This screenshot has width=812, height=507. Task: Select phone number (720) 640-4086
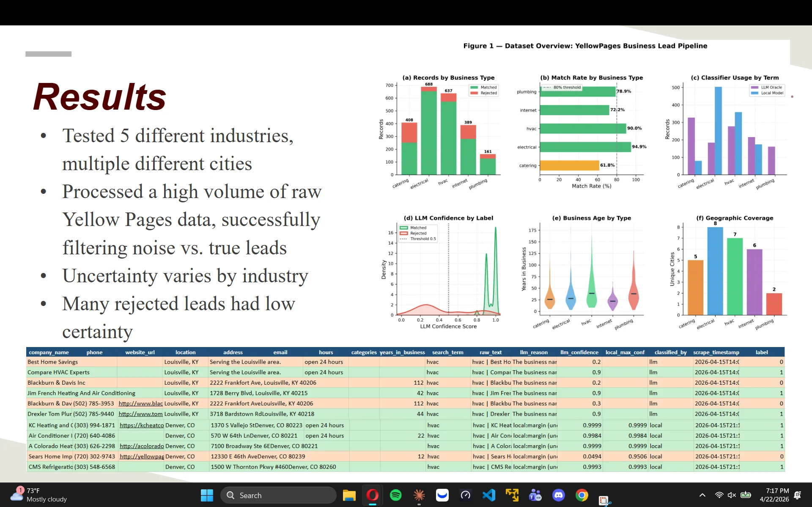tap(95, 435)
